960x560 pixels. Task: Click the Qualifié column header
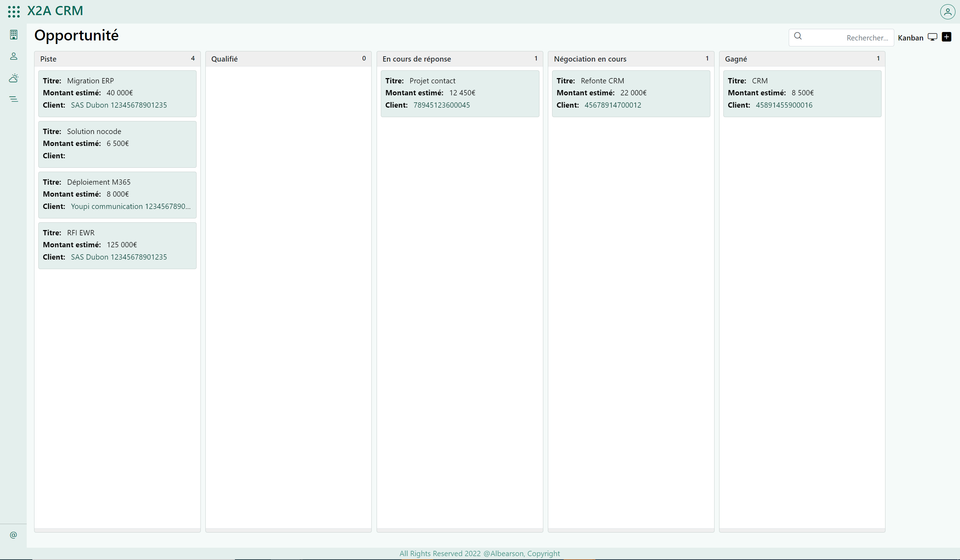[x=224, y=59]
